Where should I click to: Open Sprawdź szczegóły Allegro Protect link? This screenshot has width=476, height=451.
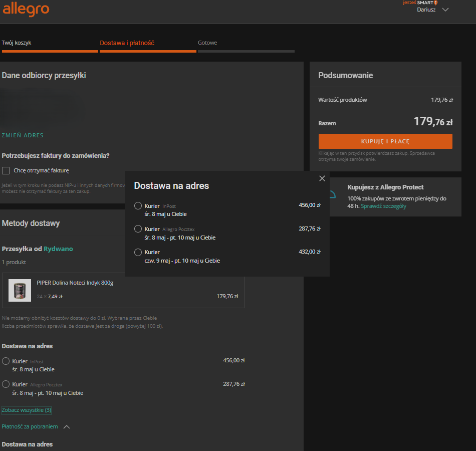[383, 206]
